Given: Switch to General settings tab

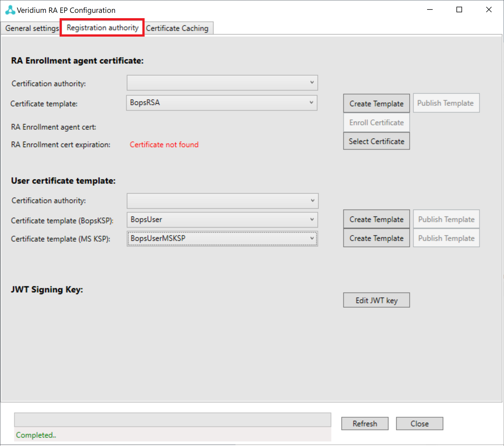Looking at the screenshot, I should 32,28.
